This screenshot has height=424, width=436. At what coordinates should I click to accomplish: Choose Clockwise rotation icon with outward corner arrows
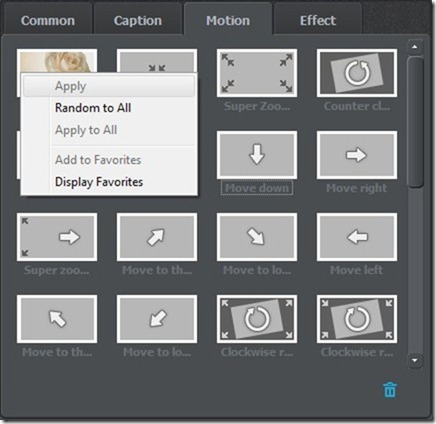[x=257, y=319]
